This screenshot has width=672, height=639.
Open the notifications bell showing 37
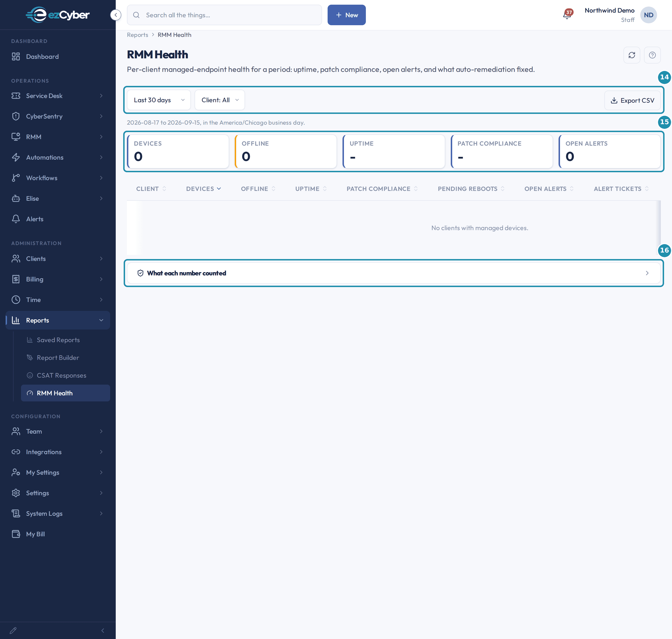[567, 15]
